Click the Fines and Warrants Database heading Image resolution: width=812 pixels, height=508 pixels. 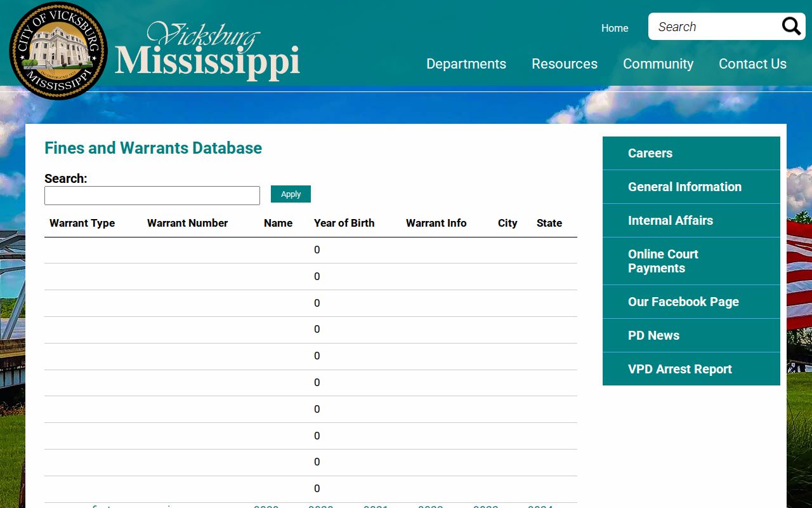coord(153,148)
